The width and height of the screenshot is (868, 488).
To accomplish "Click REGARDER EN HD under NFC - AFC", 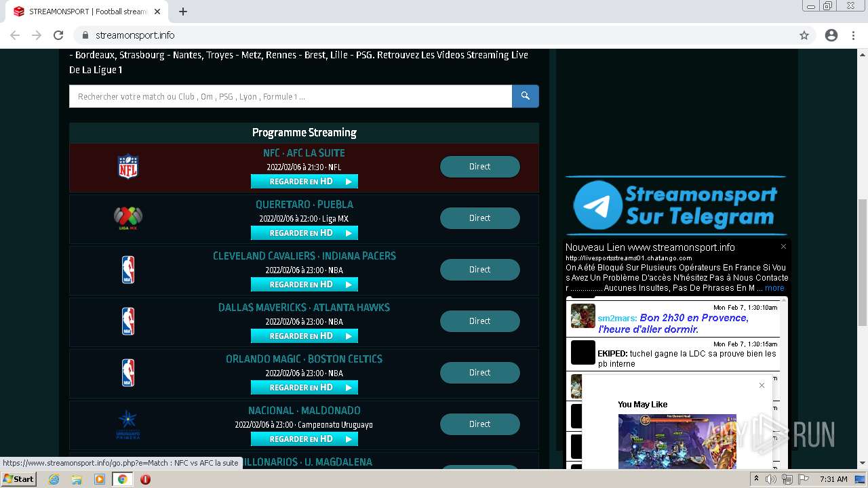I will pyautogui.click(x=304, y=182).
